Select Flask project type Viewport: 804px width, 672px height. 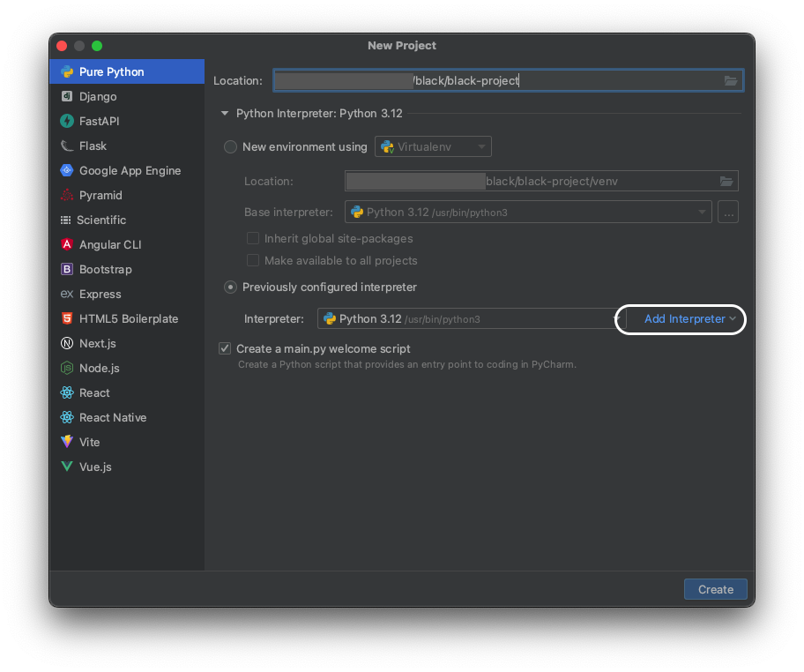[127, 146]
